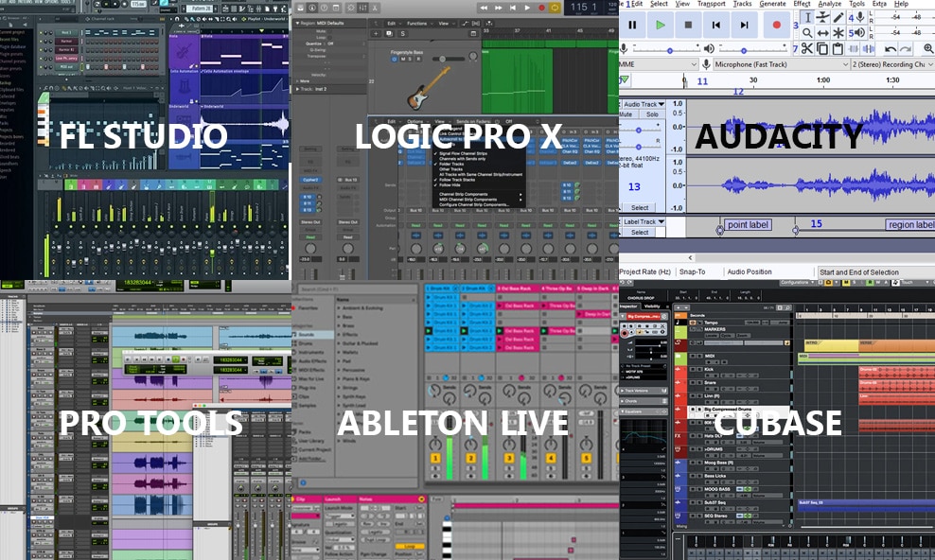Click the playback meter speaker icon in Audacity
This screenshot has height=560, width=935.
(x=860, y=33)
